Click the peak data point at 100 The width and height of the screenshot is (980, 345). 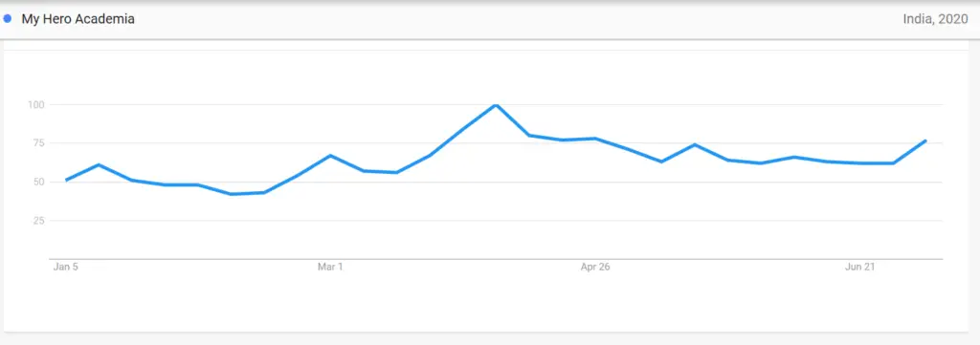(496, 105)
